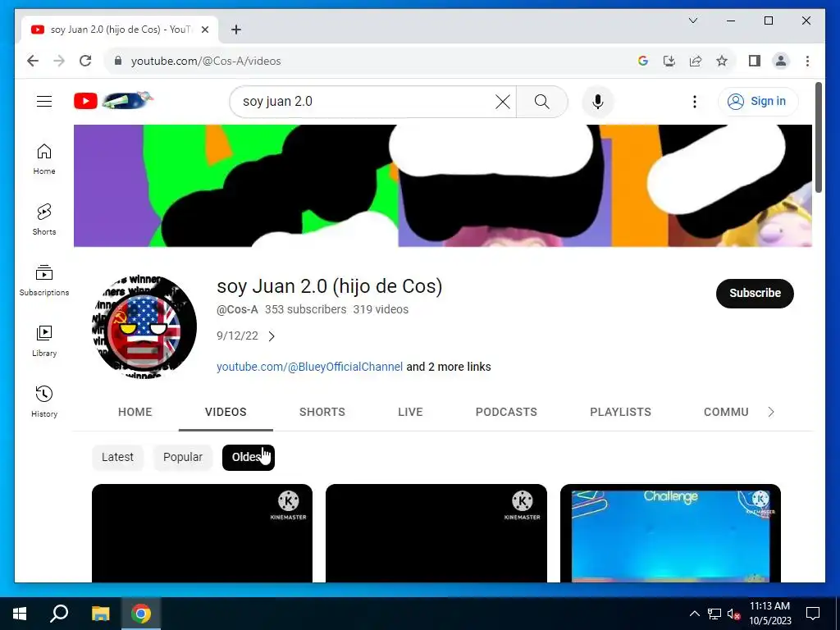Click in the YouTube search field
The height and width of the screenshot is (630, 840).
coord(364,101)
